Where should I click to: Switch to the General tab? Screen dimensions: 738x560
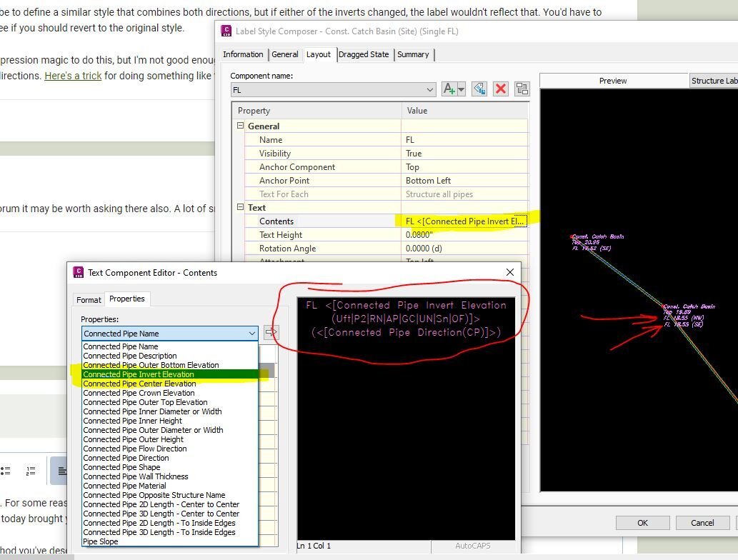coord(285,54)
